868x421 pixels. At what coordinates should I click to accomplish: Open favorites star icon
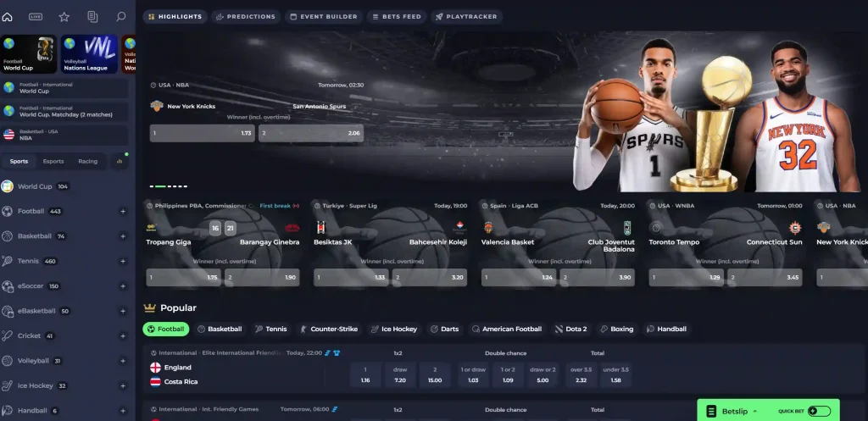coord(64,17)
